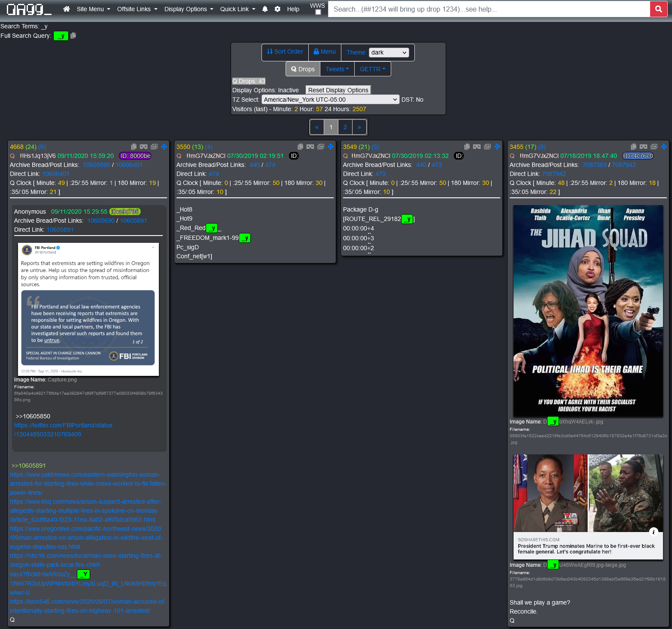Click the >>10605891 reply reference
The height and width of the screenshot is (629, 672).
[x=28, y=466]
